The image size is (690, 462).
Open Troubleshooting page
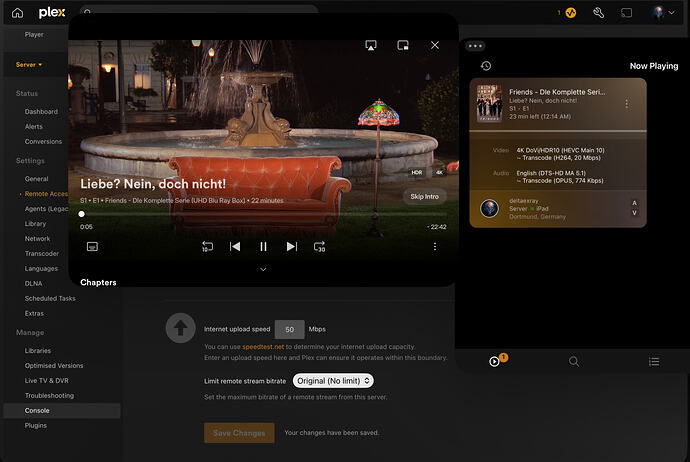click(x=49, y=396)
